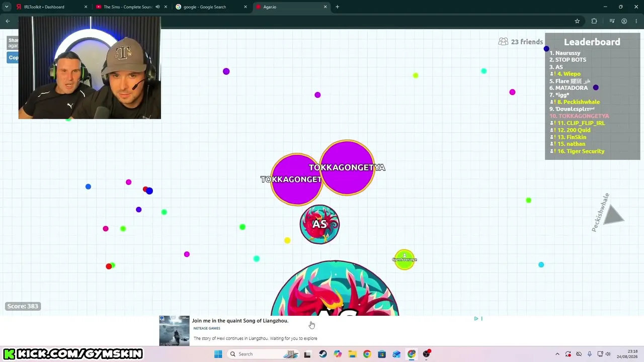
Task: Click the small yellow player cell
Action: point(405,259)
